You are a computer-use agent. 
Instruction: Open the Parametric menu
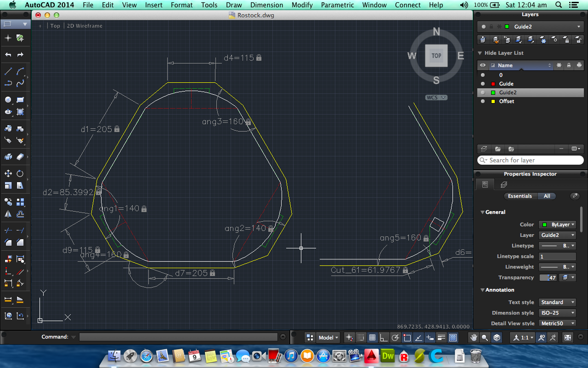coord(337,5)
